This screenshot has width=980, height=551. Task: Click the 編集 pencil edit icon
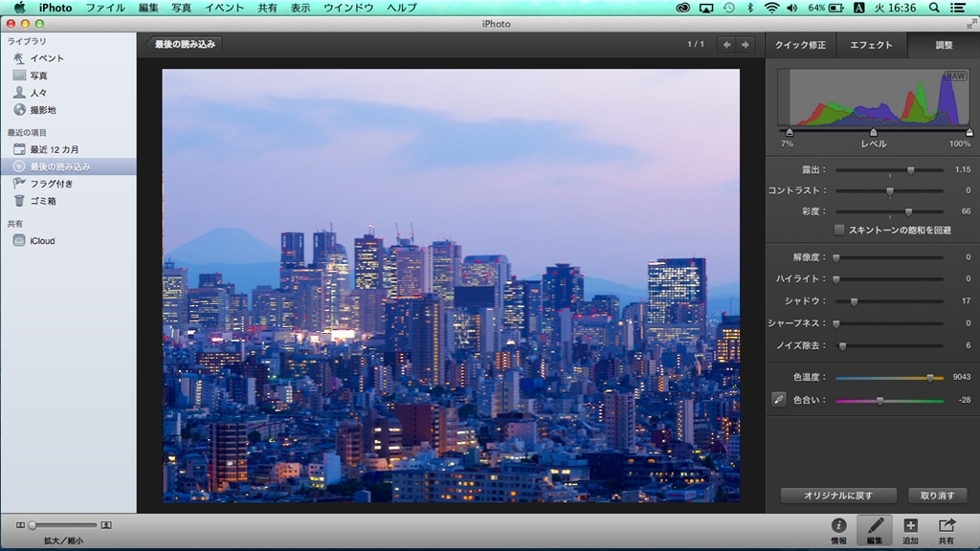click(875, 526)
